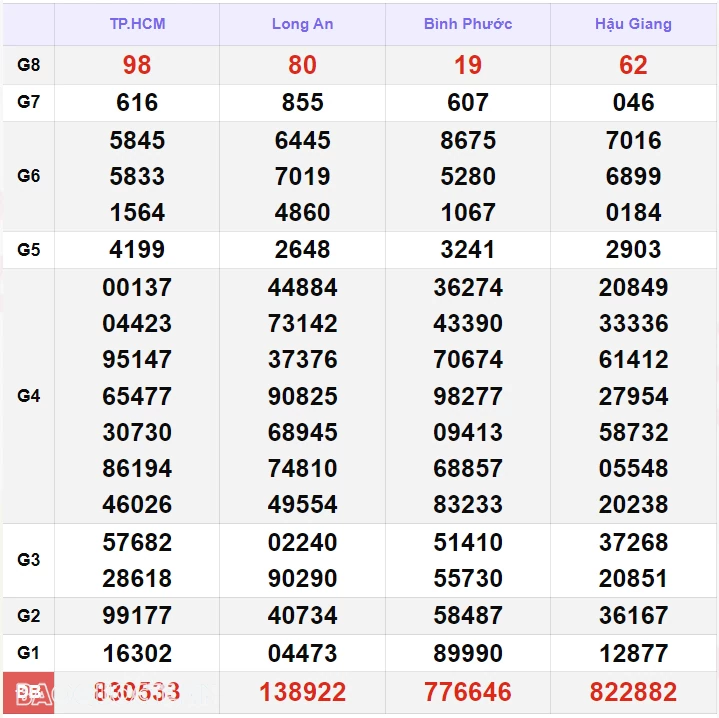The height and width of the screenshot is (718, 719).
Task: Click the G1 result 89990
Action: click(x=467, y=653)
